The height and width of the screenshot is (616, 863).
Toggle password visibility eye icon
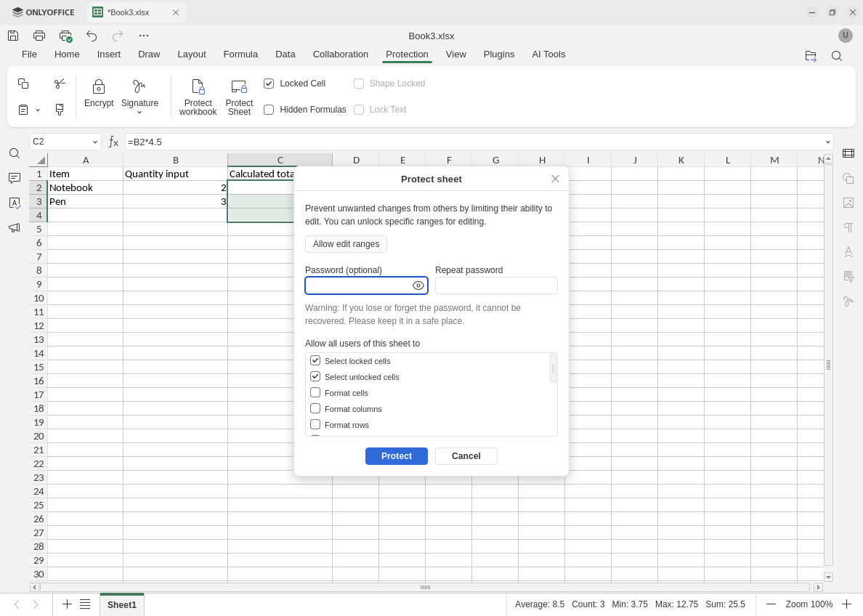(418, 285)
